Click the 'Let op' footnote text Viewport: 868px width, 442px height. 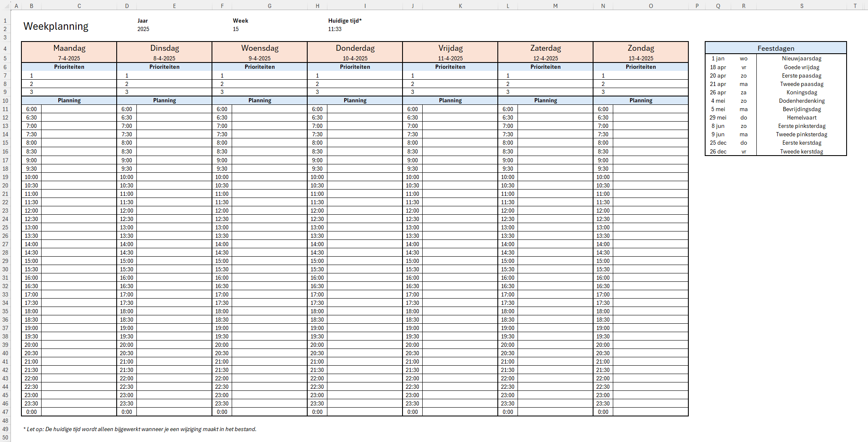tap(140, 429)
